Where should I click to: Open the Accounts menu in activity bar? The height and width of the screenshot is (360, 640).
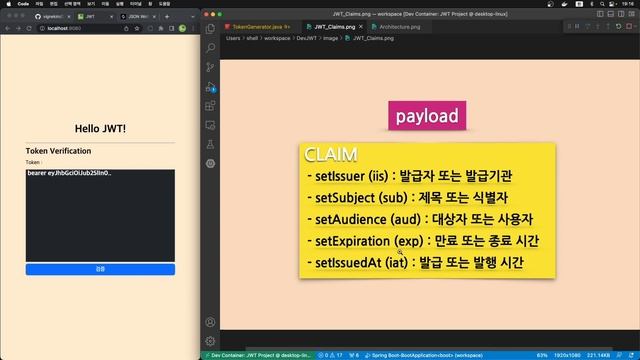[210, 322]
